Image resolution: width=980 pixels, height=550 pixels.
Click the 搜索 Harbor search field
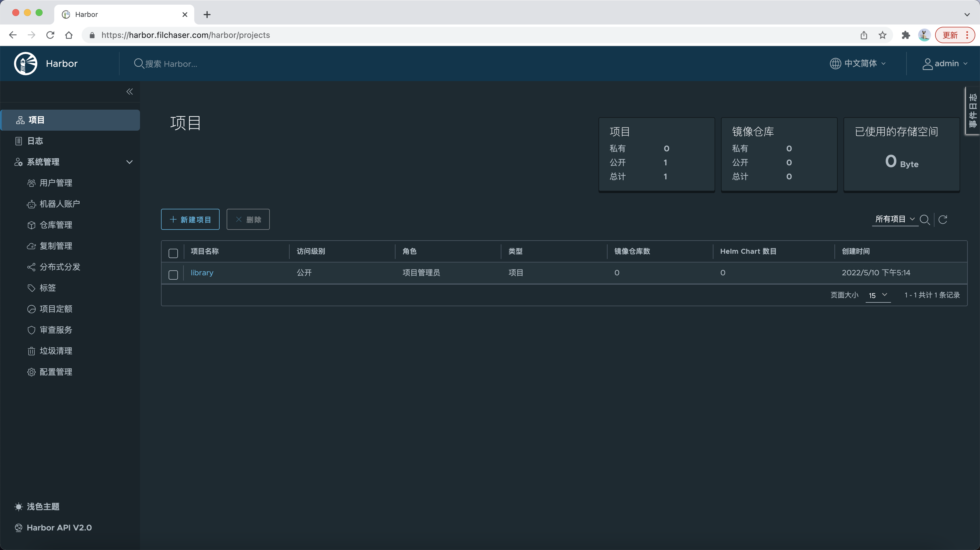click(x=171, y=64)
